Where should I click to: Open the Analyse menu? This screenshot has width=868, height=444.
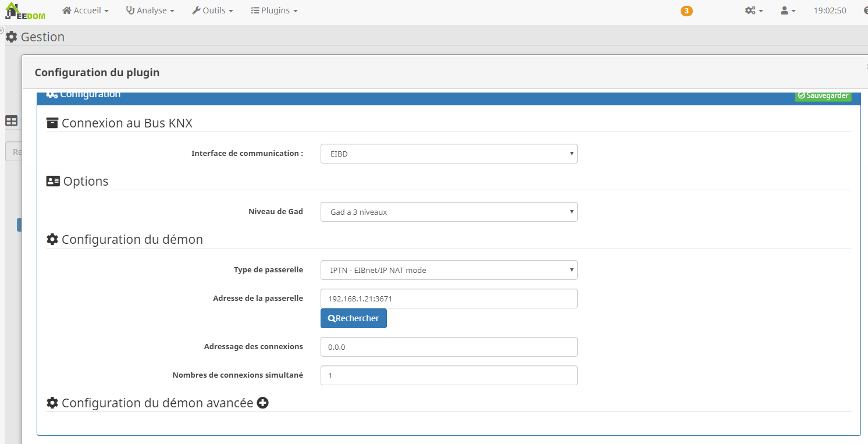[150, 10]
